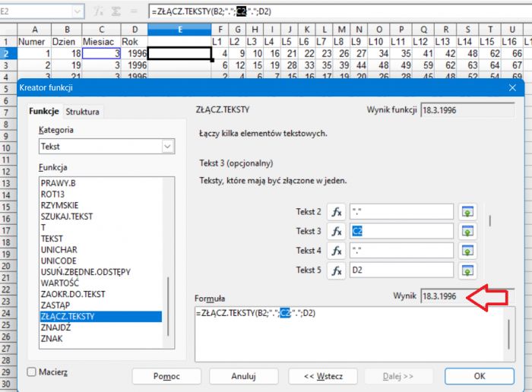Select ZASTĄP in the function list

pos(101,305)
